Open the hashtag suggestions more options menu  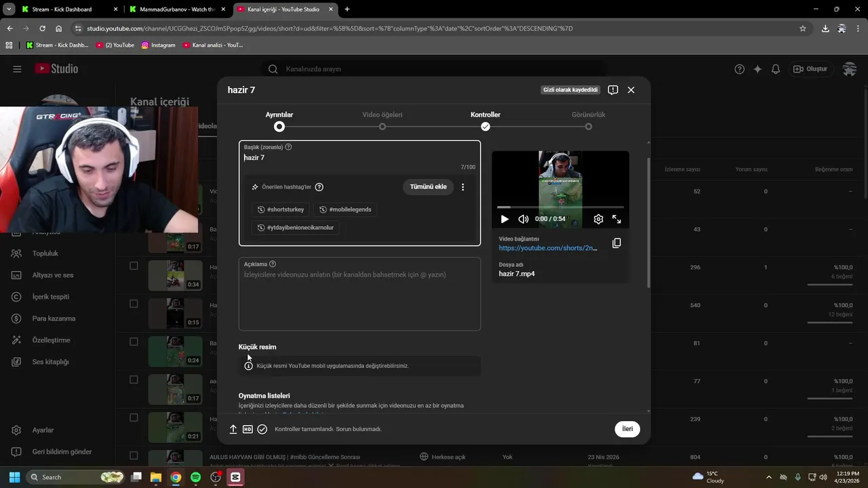(463, 187)
